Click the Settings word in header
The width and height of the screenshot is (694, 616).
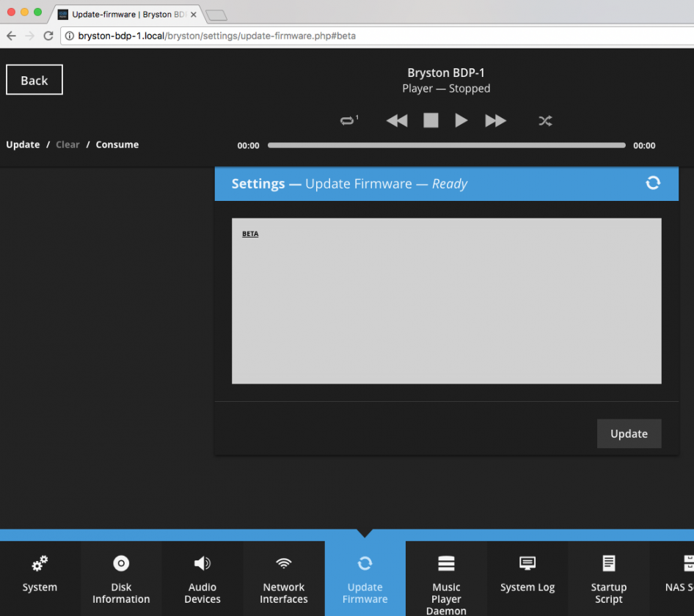[x=258, y=183]
